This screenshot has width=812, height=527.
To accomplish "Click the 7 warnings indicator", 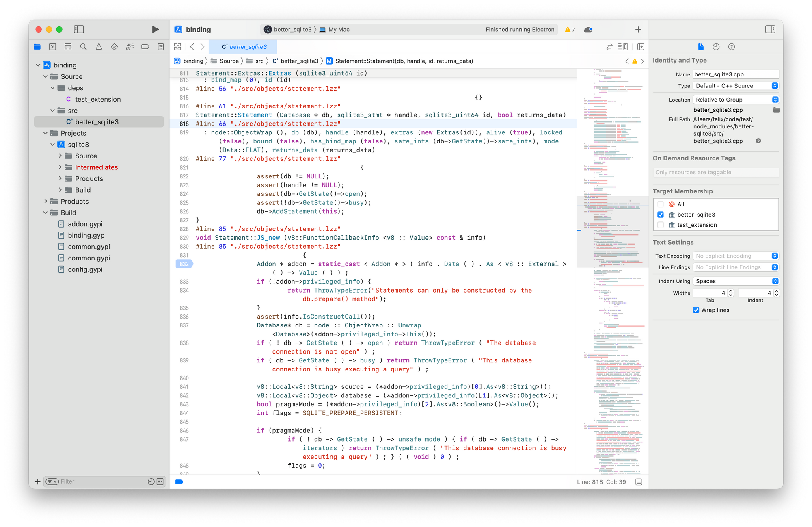I will 570,29.
